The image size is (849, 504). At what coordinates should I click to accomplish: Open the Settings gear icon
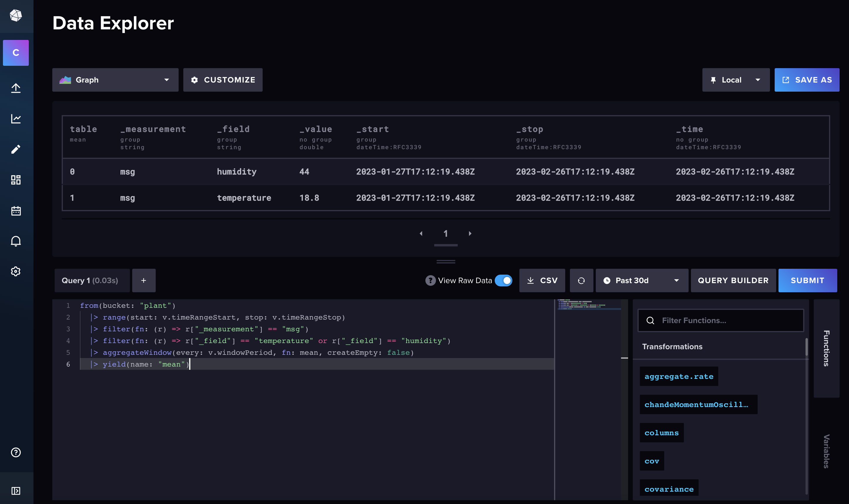point(16,271)
